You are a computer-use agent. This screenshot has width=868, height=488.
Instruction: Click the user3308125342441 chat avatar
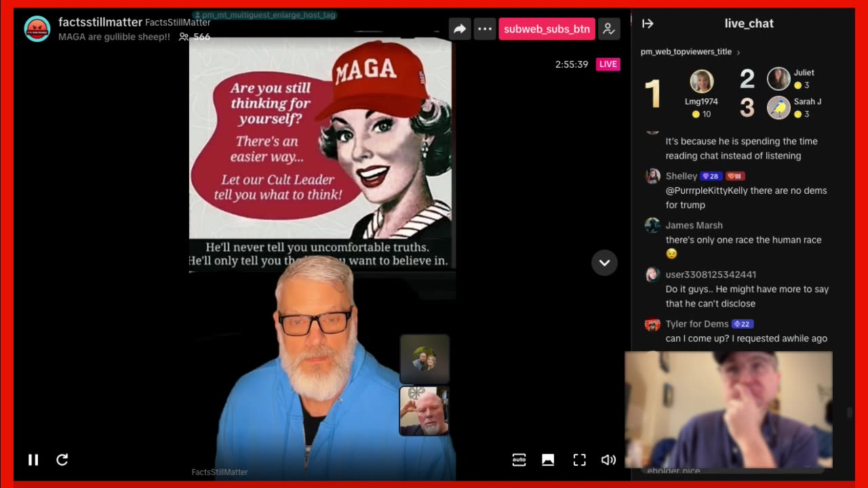point(652,275)
